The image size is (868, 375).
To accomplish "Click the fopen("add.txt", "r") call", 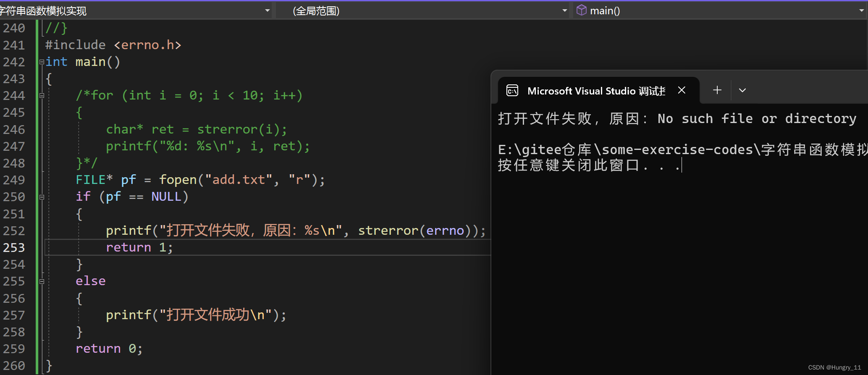I will 239,180.
